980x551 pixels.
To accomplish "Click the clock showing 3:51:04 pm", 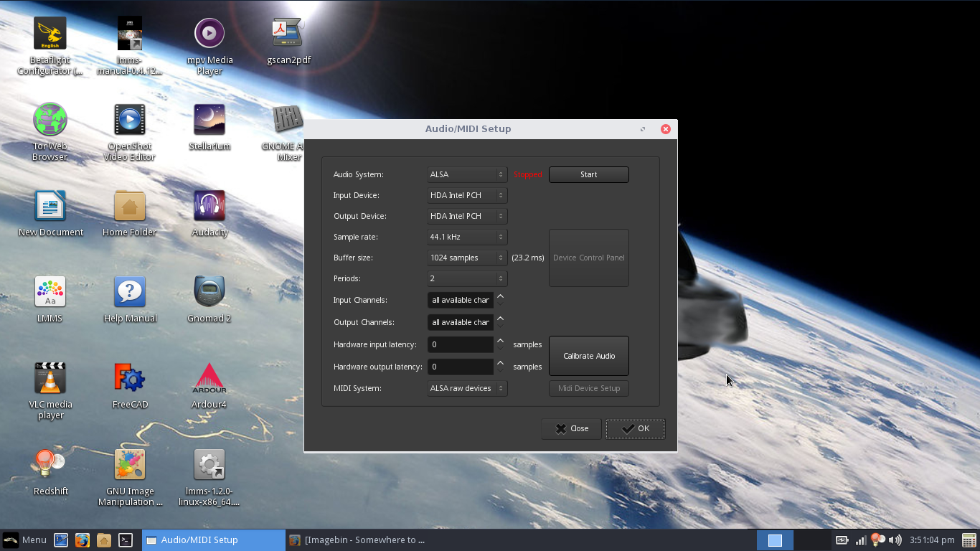I will 932,540.
